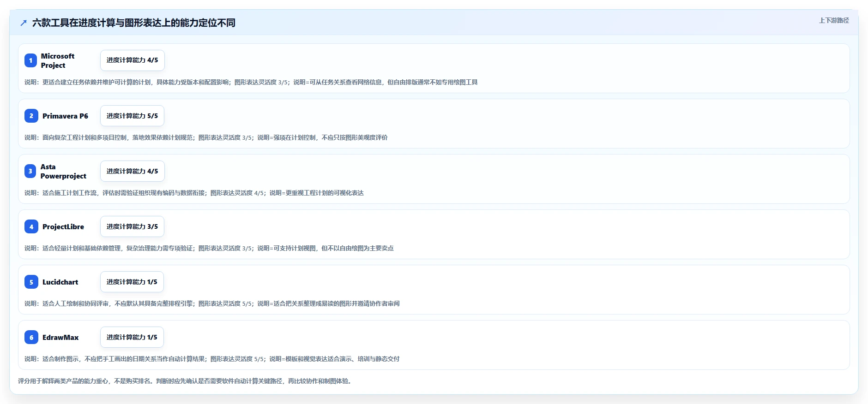The width and height of the screenshot is (868, 404).
Task: Click the number 3 badge for Asta Powerproject
Action: [x=30, y=171]
